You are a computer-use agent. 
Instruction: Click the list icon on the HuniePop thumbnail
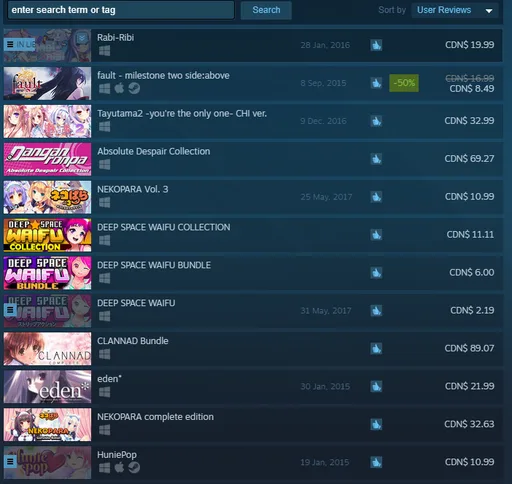tap(10, 462)
